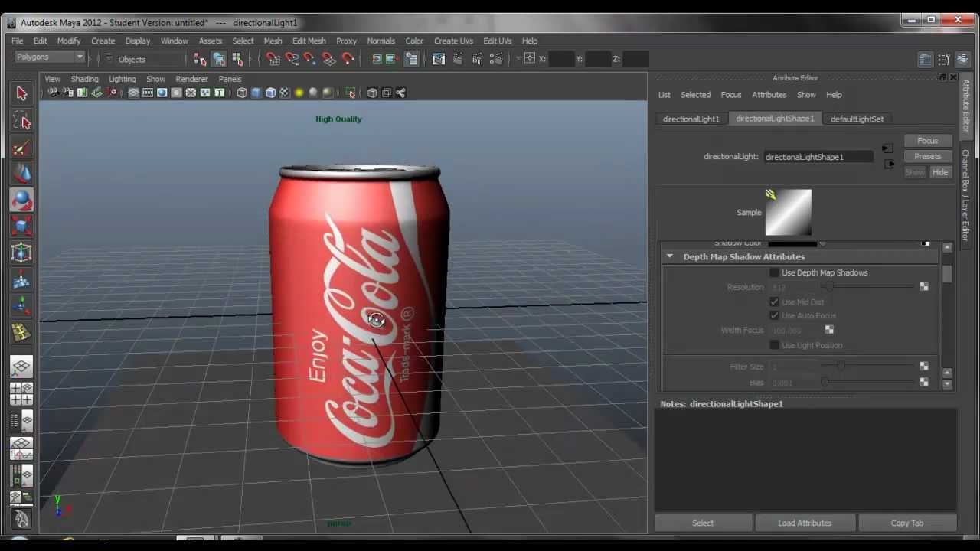Switch to directionalLight1 tab
Image resolution: width=980 pixels, height=551 pixels.
click(691, 119)
